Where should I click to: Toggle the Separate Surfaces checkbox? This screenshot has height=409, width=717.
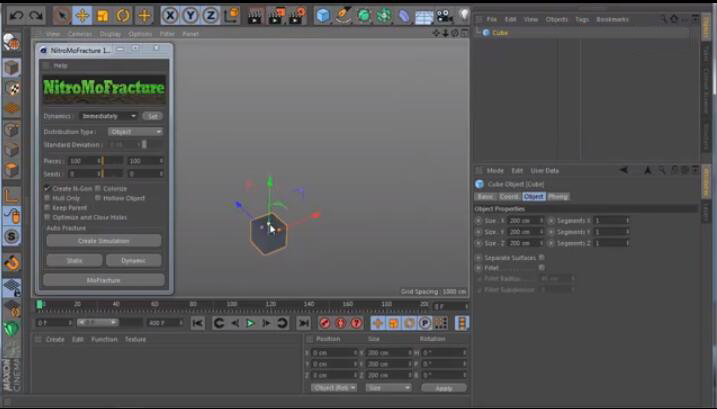coord(541,258)
